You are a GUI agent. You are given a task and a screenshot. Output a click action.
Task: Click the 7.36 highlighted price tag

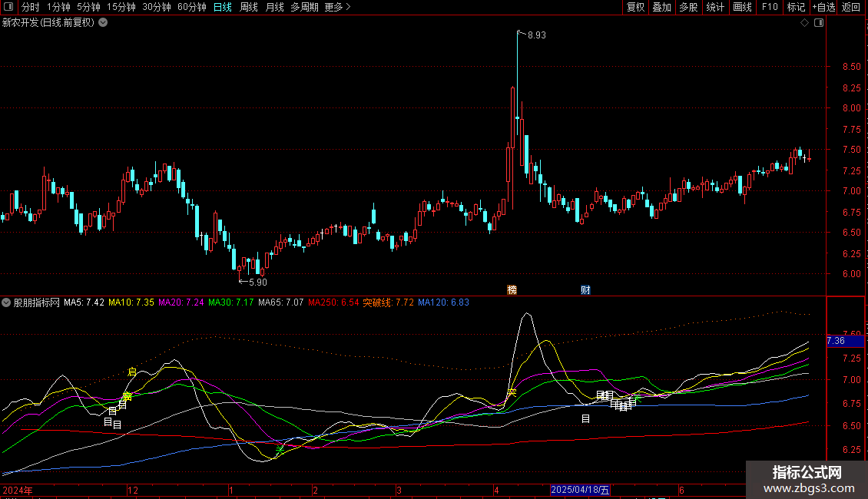(x=845, y=341)
